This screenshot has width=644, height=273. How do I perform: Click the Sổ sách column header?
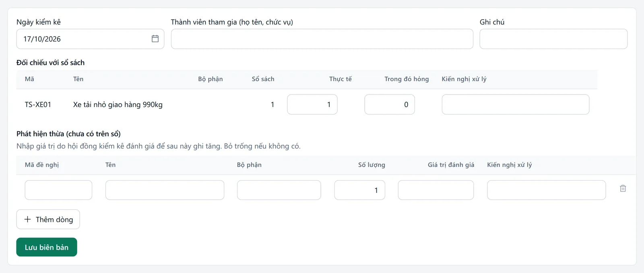[x=263, y=79]
